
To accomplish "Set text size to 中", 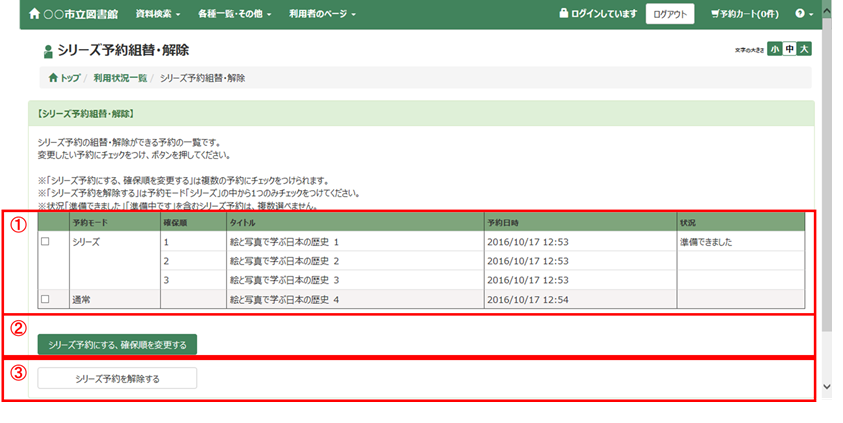I will [x=789, y=50].
